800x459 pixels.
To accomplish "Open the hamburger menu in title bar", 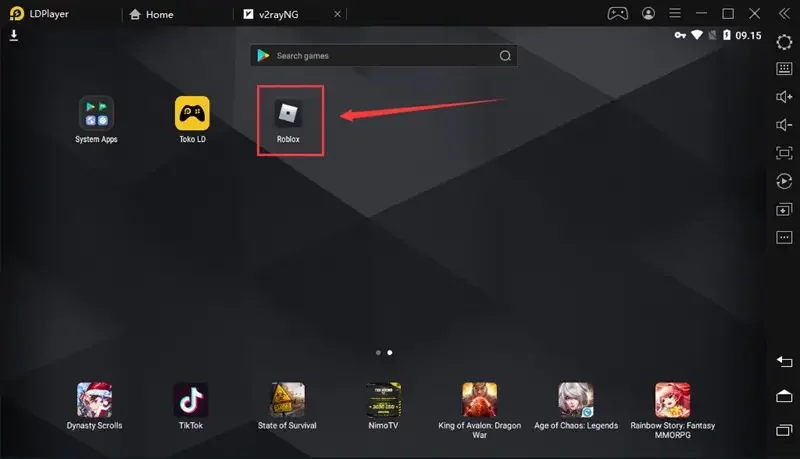I will (x=675, y=13).
